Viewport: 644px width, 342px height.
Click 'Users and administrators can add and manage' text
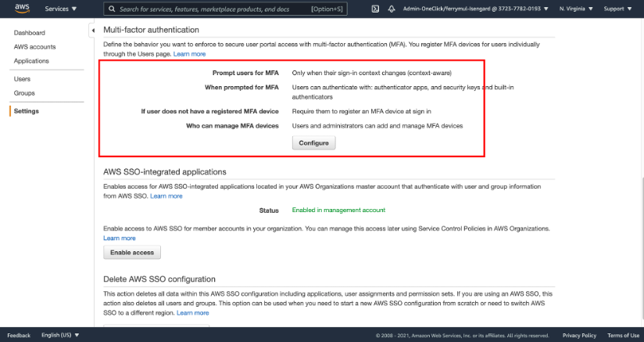click(377, 126)
